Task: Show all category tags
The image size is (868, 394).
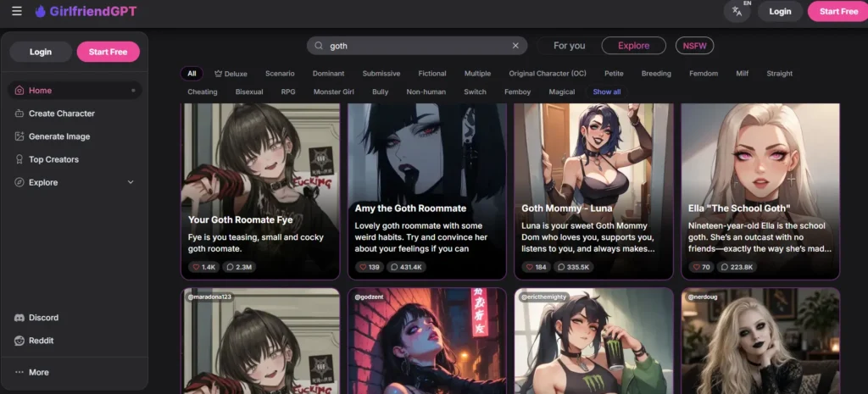Action: coord(607,92)
